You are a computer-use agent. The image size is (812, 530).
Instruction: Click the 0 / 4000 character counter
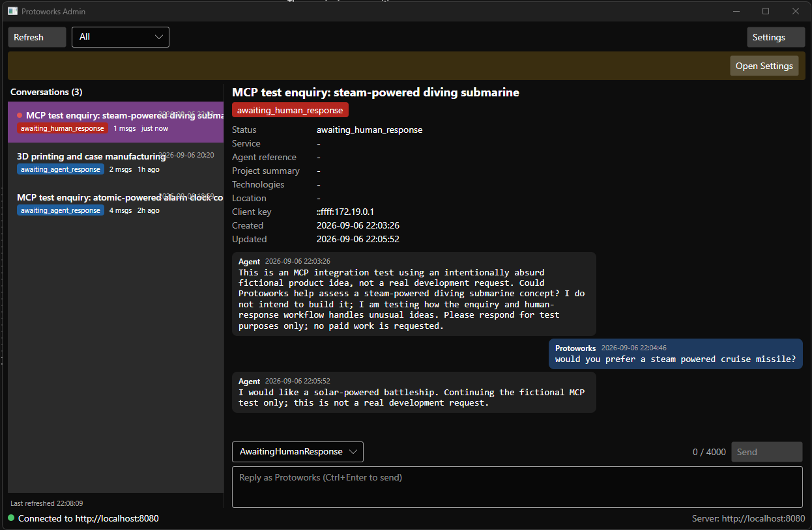pos(709,452)
